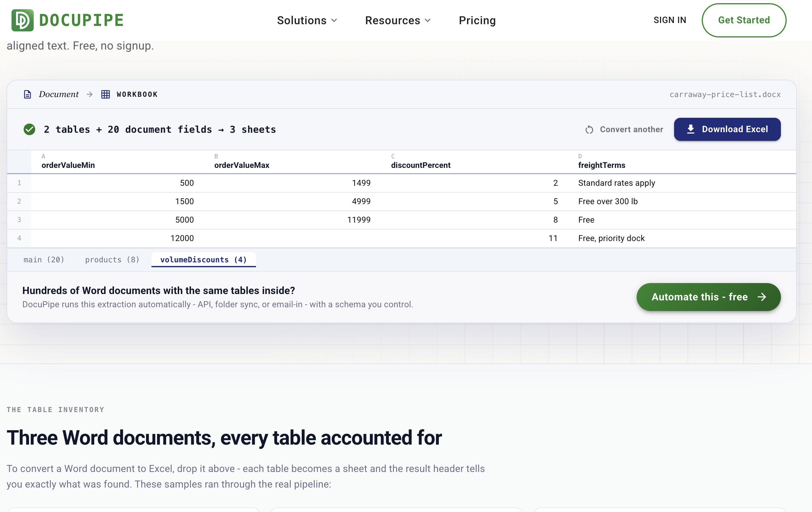812x512 pixels.
Task: Click the cell with value 4999
Action: click(293, 201)
